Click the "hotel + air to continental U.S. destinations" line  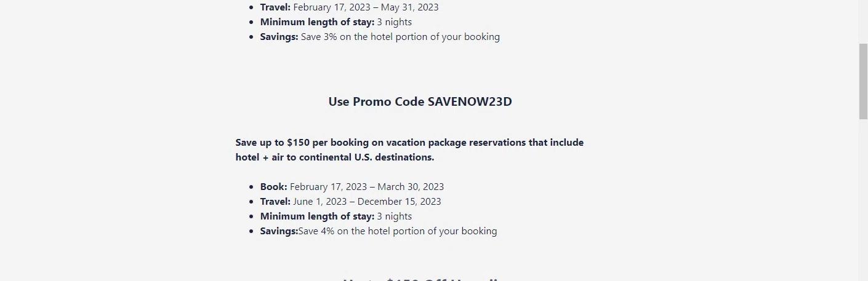334,157
